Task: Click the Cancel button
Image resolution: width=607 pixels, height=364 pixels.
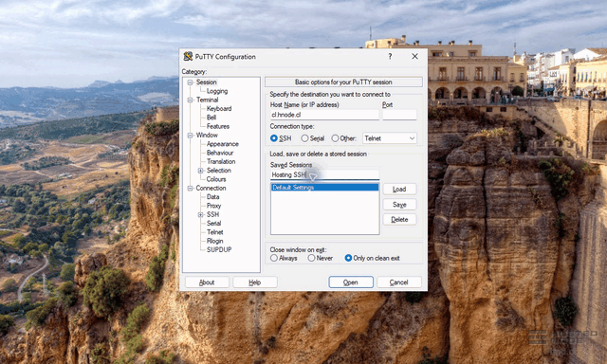Action: click(x=399, y=282)
